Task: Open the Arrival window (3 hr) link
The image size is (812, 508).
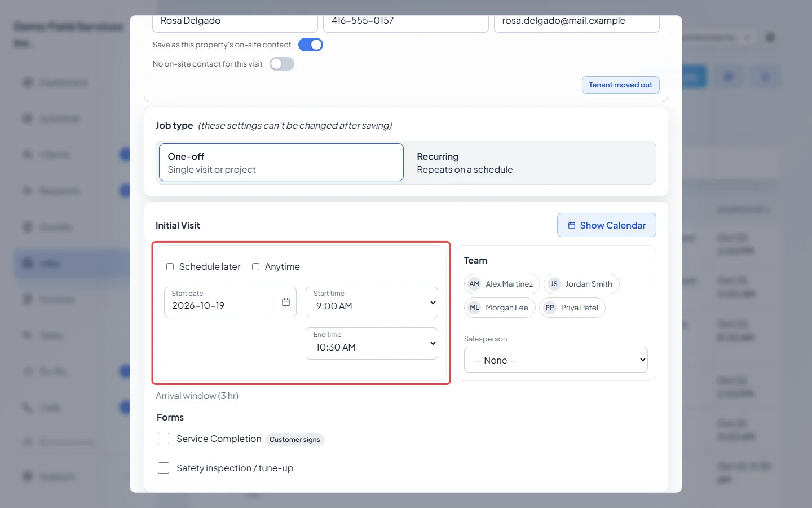Action: click(x=197, y=396)
